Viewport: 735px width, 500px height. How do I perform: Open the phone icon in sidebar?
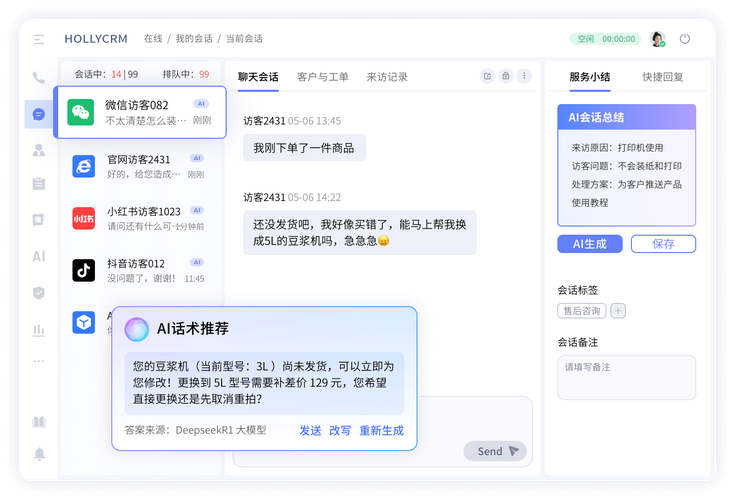39,78
